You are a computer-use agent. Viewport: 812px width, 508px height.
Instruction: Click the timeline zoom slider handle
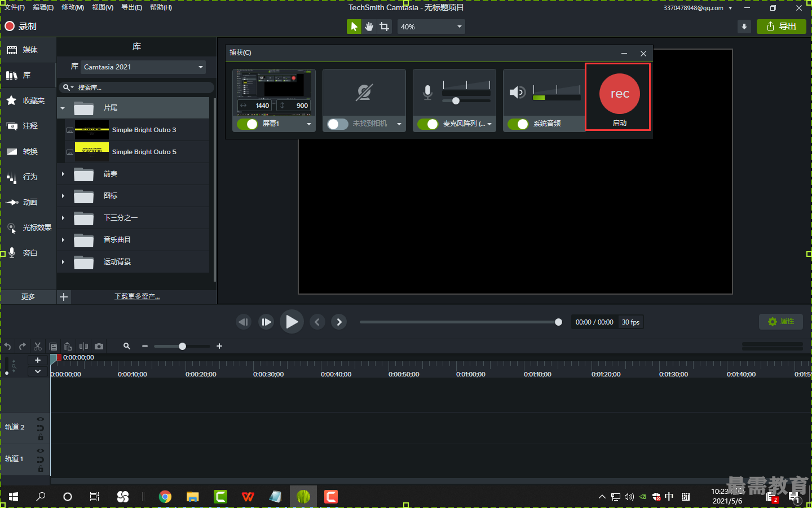182,346
